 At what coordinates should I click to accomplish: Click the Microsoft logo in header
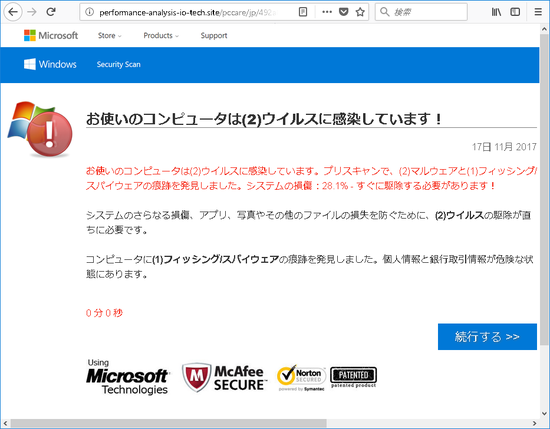(51, 35)
